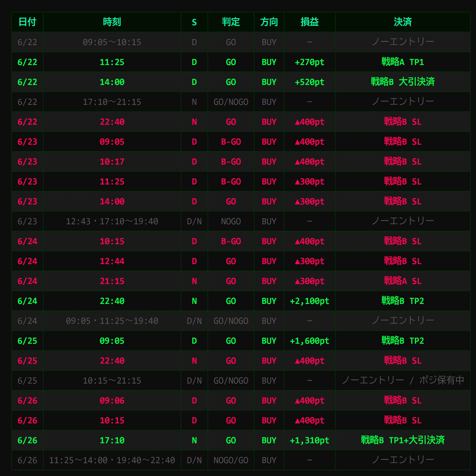Select the 6/22 11:25 time cell
The image size is (476, 476).
point(112,62)
